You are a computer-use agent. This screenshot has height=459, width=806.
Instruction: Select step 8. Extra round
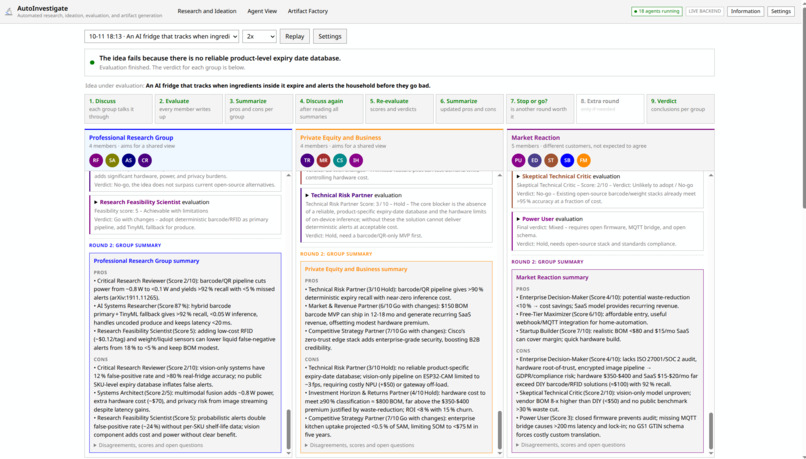click(x=610, y=109)
